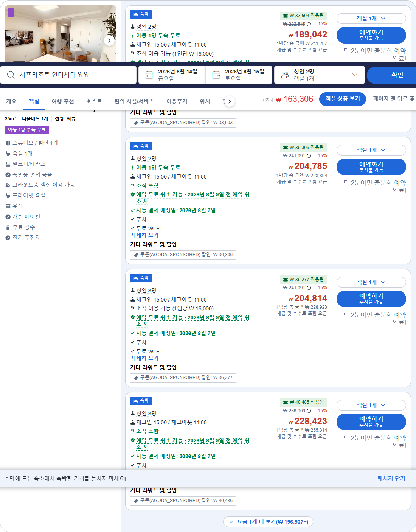Click the 숙면용 편의 용품 amenity row
This screenshot has width=416, height=532.
pyautogui.click(x=29, y=175)
